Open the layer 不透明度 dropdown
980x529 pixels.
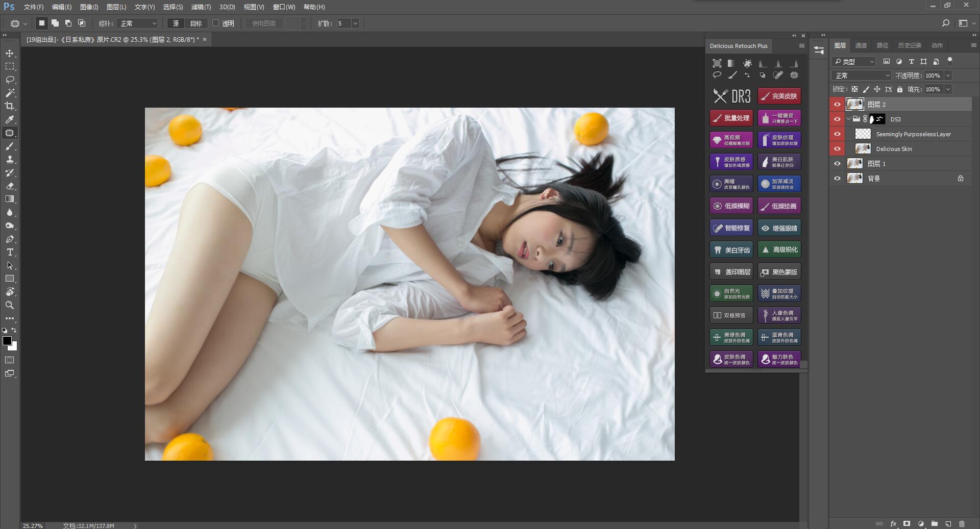[948, 75]
